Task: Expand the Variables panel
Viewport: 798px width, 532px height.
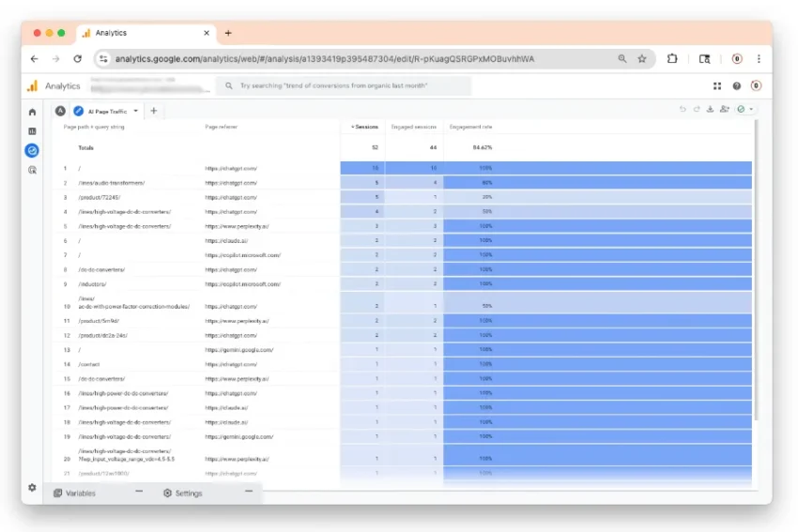Action: 75,493
